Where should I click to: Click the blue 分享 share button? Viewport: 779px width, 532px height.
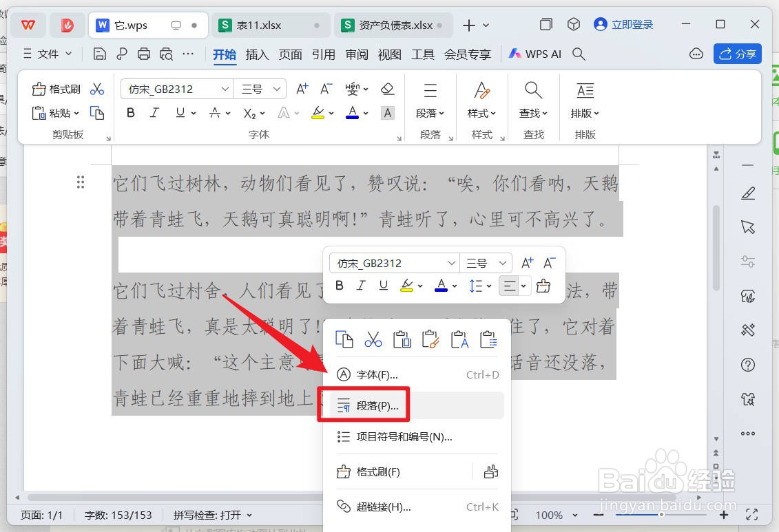tap(738, 53)
